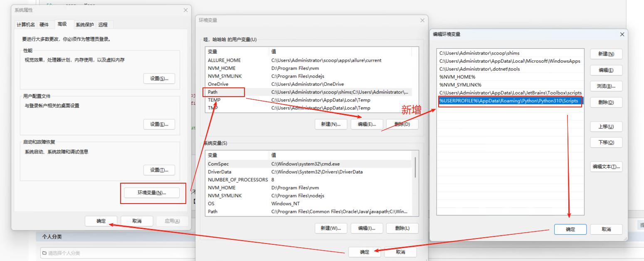The width and height of the screenshot is (644, 261).
Task: Click 取消 in 编辑环境变量 dialog
Action: point(606,229)
